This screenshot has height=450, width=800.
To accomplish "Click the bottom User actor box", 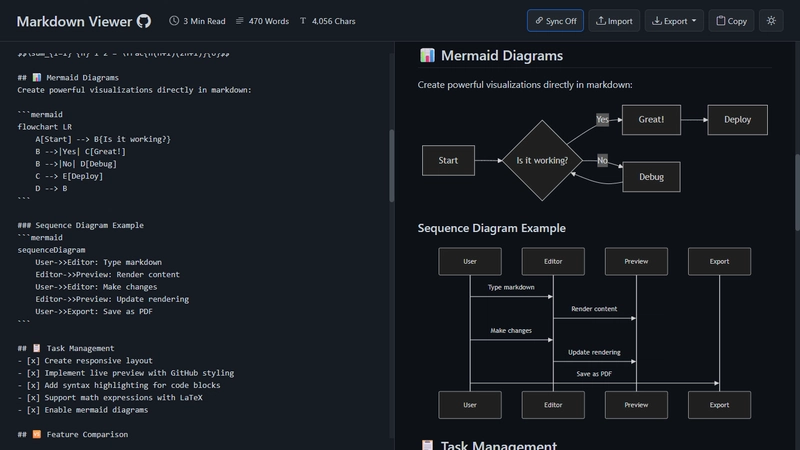I will pos(470,405).
